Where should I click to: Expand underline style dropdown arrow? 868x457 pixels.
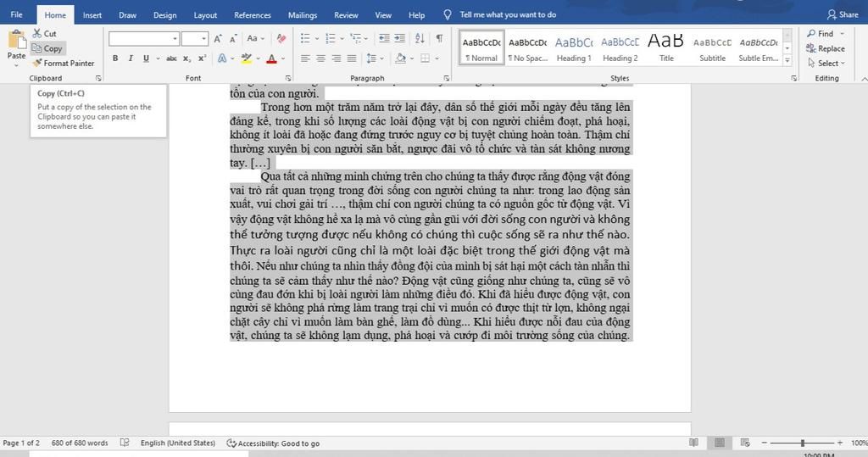(158, 59)
